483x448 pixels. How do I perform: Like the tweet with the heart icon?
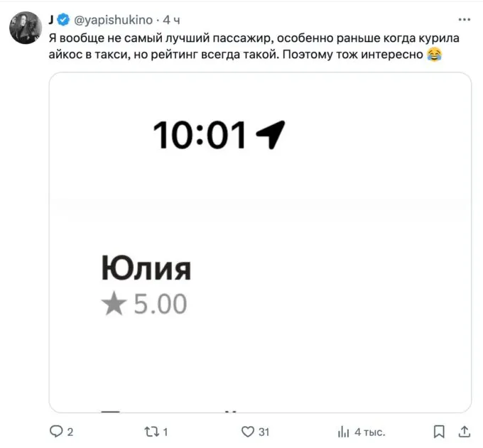coord(248,431)
